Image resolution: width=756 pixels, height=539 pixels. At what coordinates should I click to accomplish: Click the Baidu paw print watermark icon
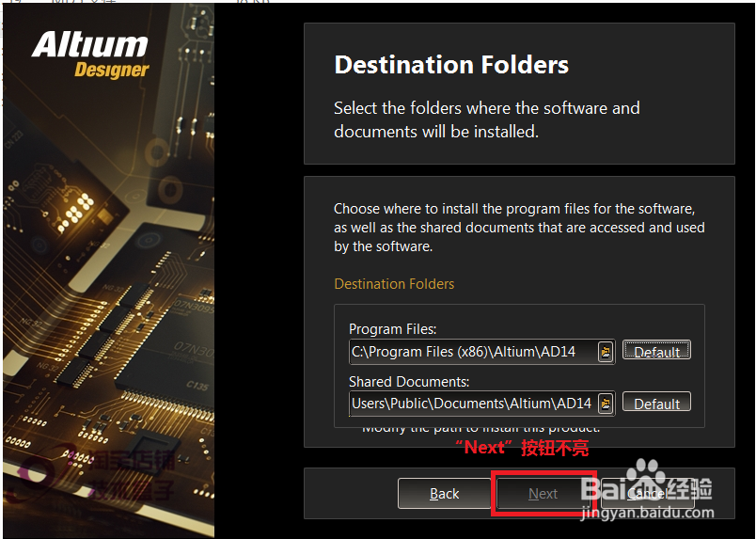pyautogui.click(x=645, y=470)
